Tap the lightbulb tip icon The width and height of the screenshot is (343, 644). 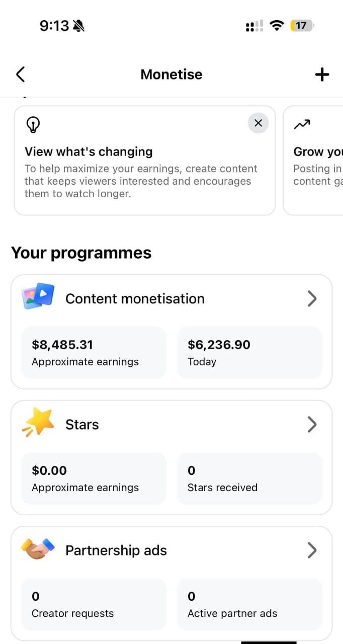33,125
